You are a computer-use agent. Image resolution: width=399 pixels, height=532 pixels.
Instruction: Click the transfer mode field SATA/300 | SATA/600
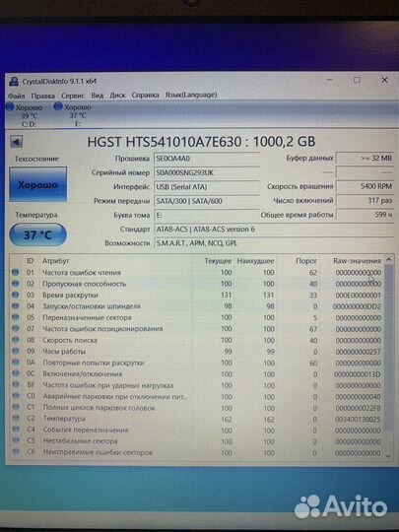click(x=207, y=201)
